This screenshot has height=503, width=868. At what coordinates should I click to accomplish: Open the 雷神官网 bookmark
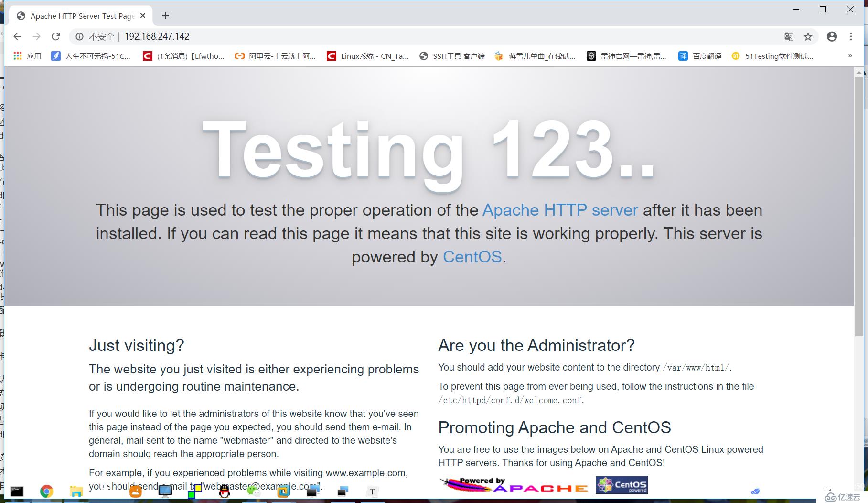[627, 56]
